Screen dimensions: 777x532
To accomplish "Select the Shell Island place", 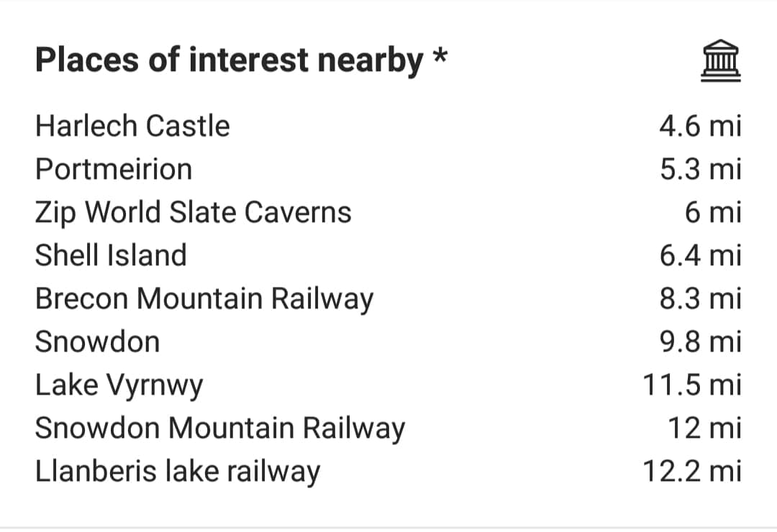I will point(111,255).
